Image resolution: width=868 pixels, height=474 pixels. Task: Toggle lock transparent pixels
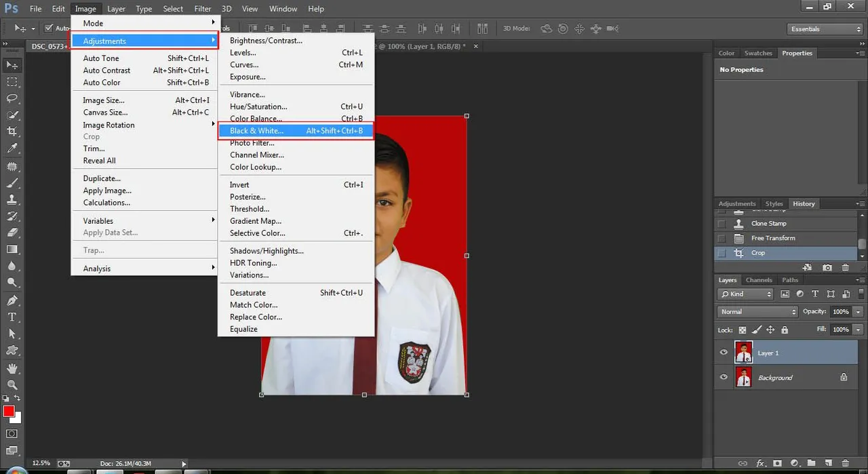(743, 330)
